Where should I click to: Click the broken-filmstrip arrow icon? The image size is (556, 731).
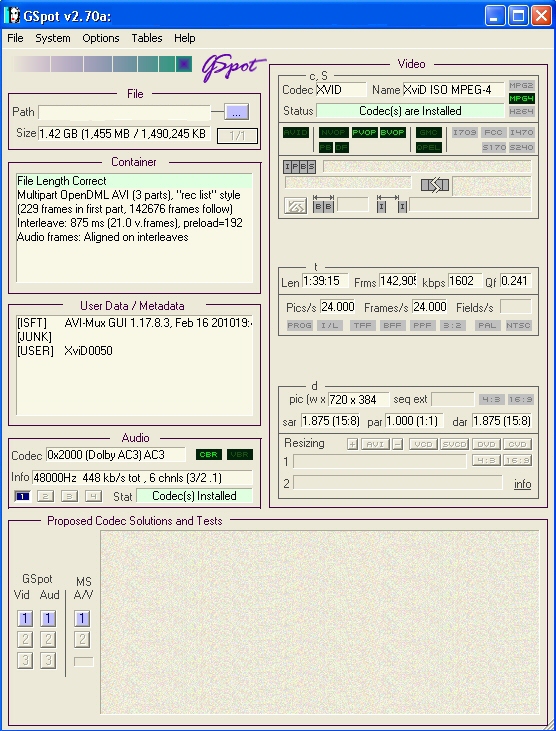click(x=435, y=185)
